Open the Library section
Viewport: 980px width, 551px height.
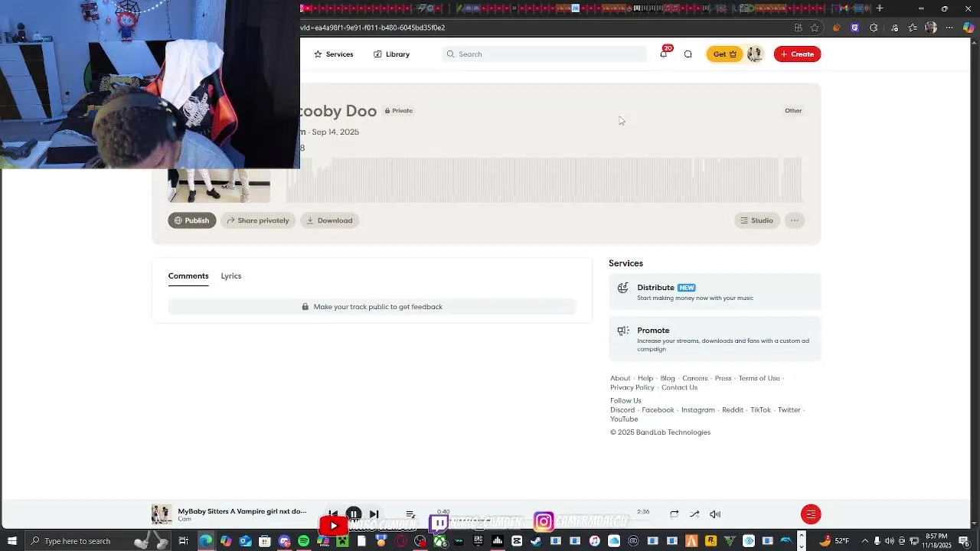(x=391, y=54)
